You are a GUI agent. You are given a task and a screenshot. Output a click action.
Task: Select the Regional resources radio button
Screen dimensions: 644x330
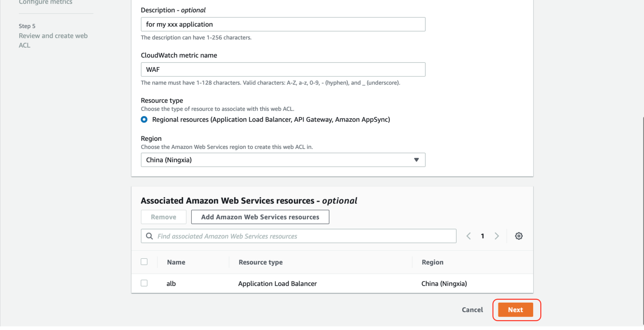[x=144, y=119]
